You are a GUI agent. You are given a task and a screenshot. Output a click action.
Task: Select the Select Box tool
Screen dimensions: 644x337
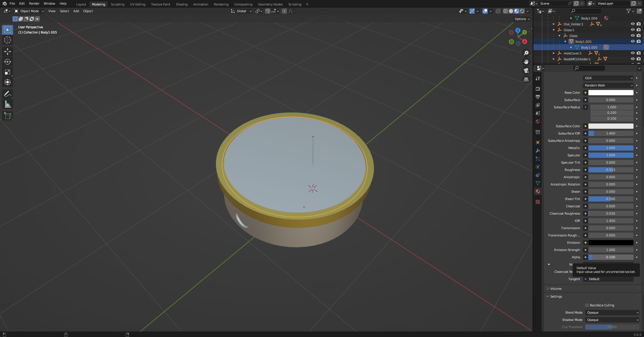pos(8,30)
